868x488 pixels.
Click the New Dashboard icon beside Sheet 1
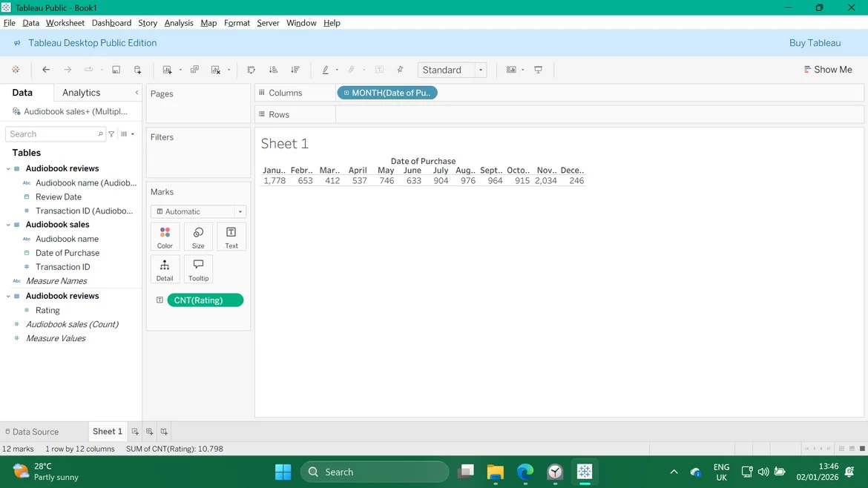pyautogui.click(x=150, y=432)
